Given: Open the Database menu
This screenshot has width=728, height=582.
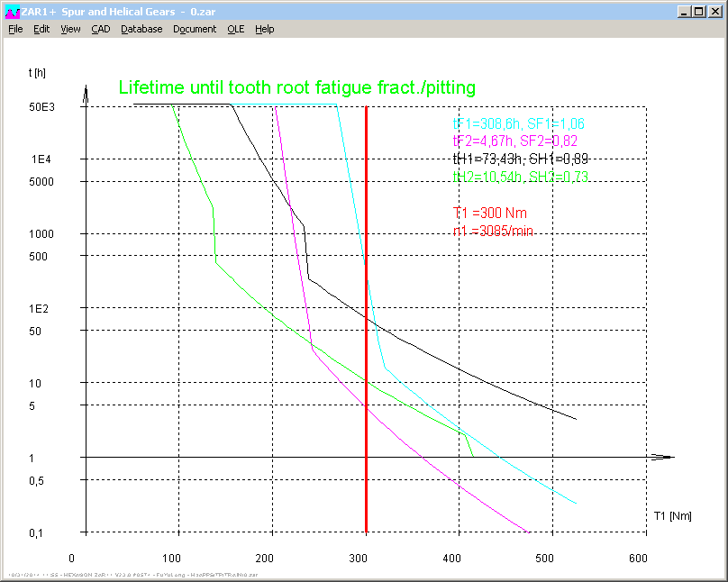Looking at the screenshot, I should coord(141,29).
